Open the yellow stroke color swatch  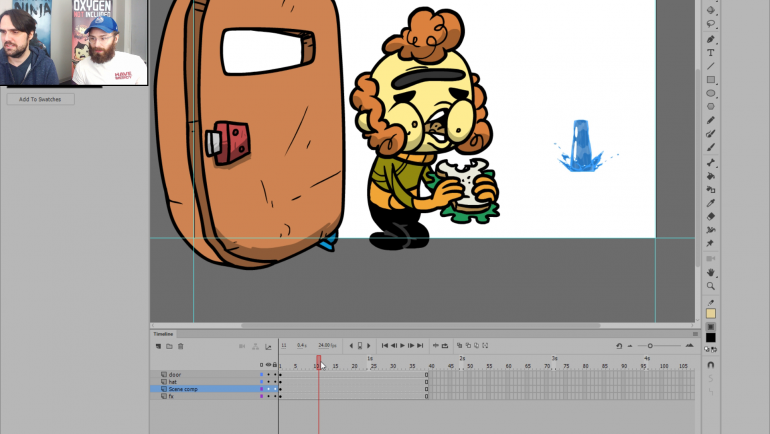tap(711, 313)
